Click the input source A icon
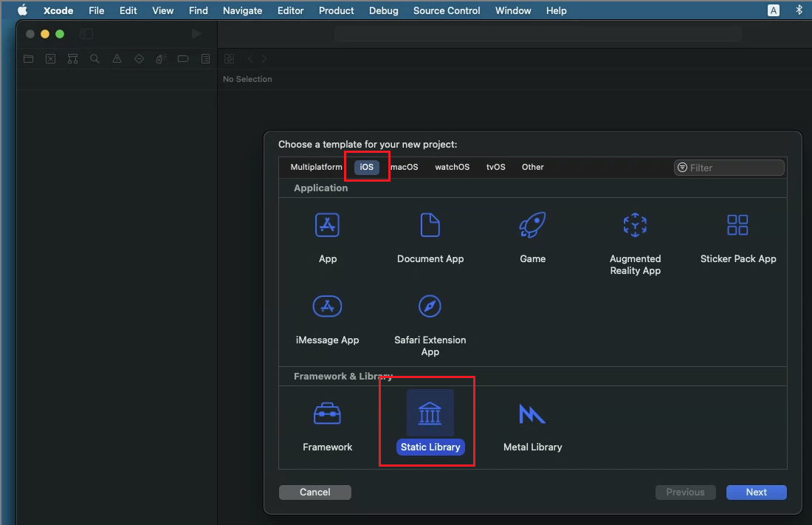 773,10
